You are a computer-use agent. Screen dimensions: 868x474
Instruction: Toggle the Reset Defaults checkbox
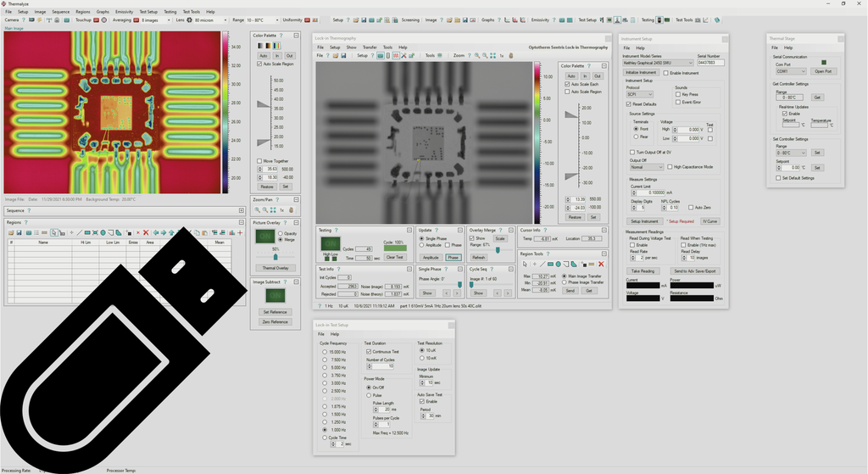[x=628, y=103]
